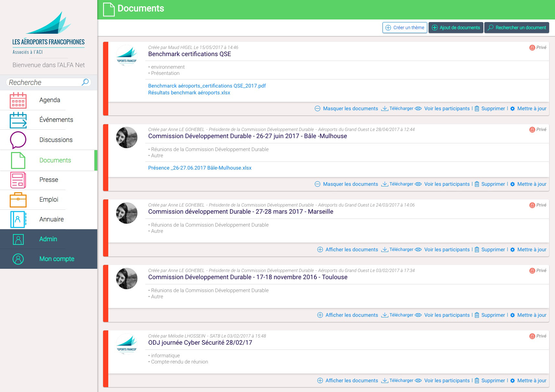Open Présence _26-27.06.2017 Bâle-Mulhouse.xlsx
The width and height of the screenshot is (555, 392).
click(200, 168)
